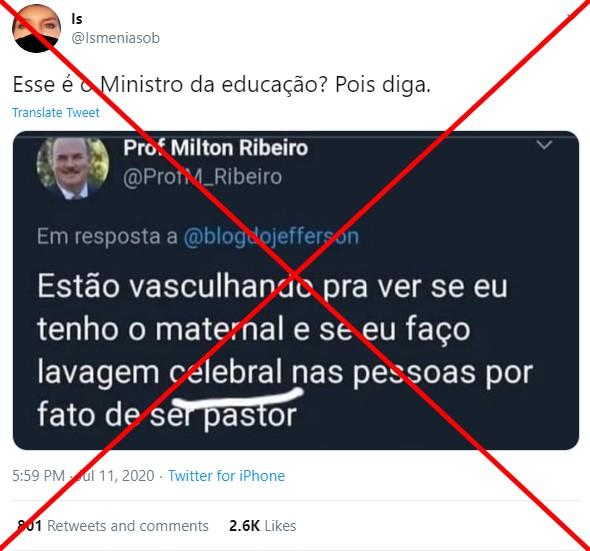The height and width of the screenshot is (551, 590).
Task: Click the tweet text about Ministro da educação
Action: 222,85
